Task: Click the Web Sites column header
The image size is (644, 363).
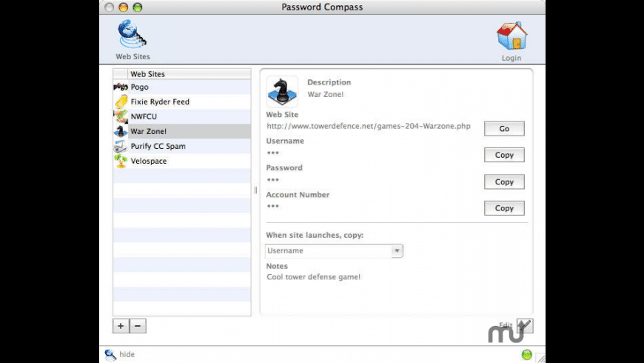Action: coord(189,74)
